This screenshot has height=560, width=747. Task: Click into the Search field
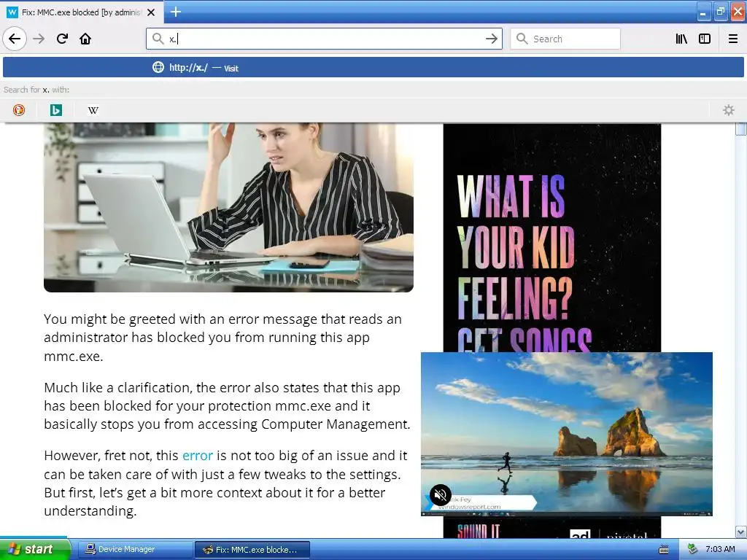(x=565, y=39)
